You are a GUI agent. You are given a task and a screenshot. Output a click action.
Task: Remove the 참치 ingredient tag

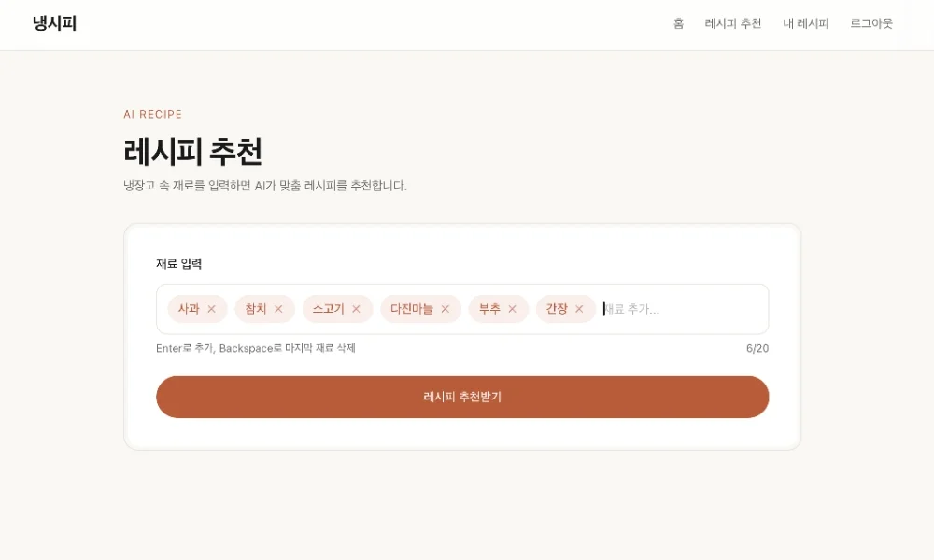tap(278, 309)
